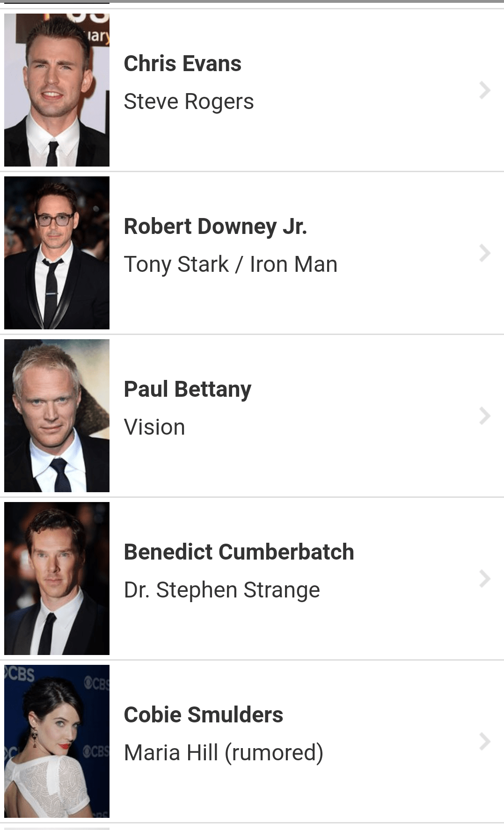Click the arrow next to Dr. Stephen Strange
Image resolution: width=504 pixels, height=830 pixels.
click(484, 578)
